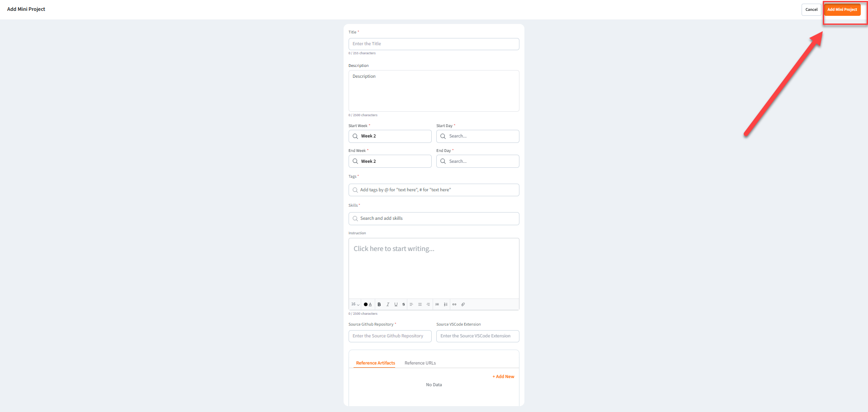Center-align the instruction text

click(x=420, y=304)
